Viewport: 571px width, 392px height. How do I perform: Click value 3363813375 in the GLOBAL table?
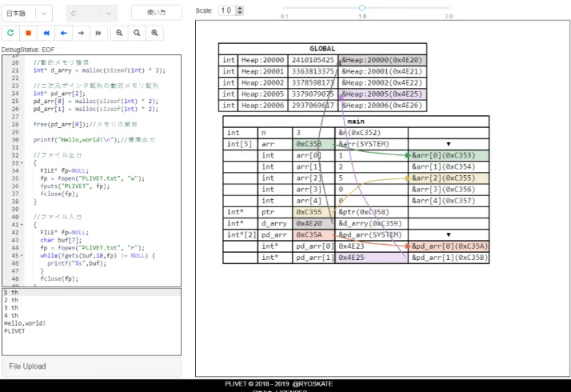[313, 71]
